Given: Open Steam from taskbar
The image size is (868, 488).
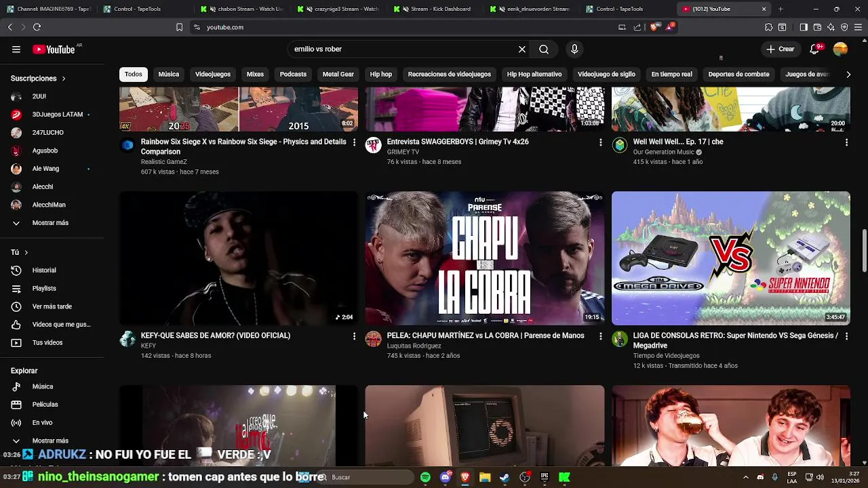Looking at the screenshot, I should 505,477.
